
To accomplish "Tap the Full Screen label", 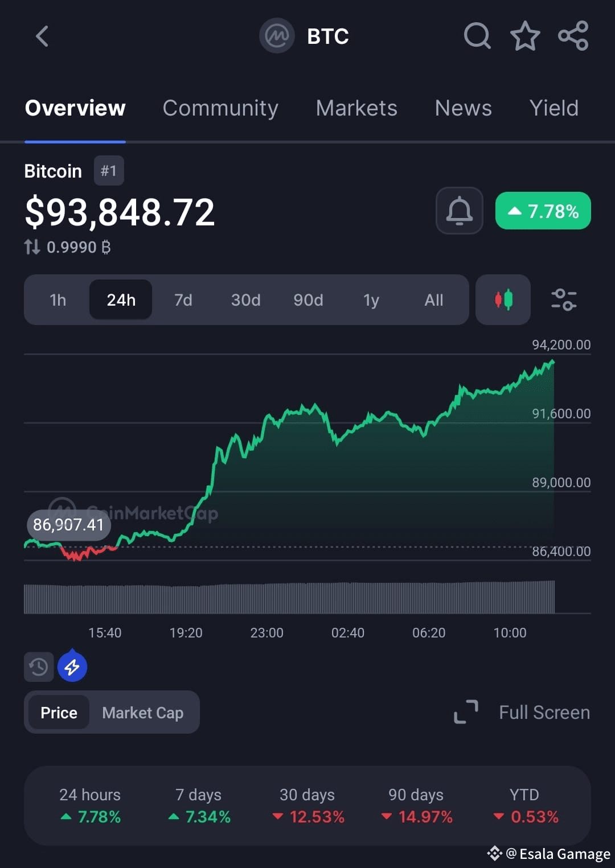I will 544,713.
